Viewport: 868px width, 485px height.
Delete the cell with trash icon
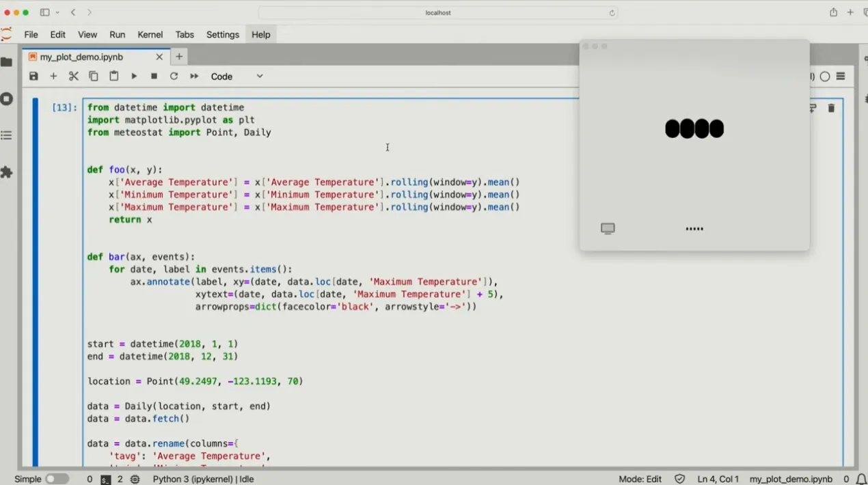pos(831,108)
